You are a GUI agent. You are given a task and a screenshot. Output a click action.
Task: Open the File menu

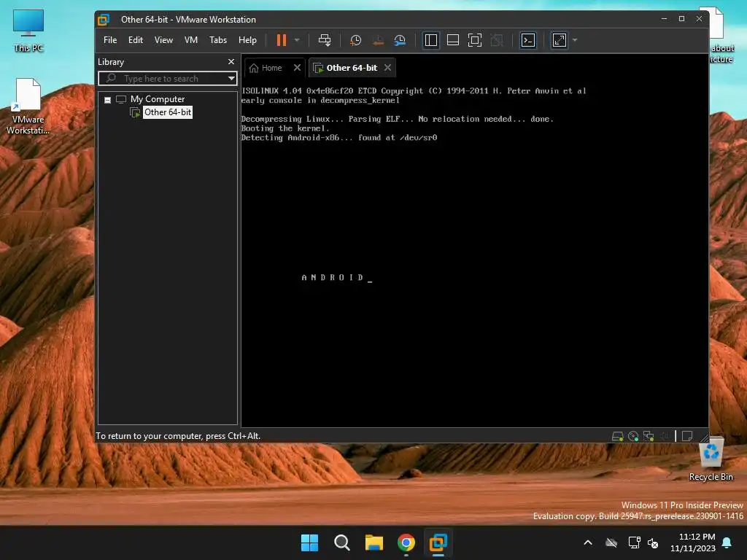click(110, 40)
